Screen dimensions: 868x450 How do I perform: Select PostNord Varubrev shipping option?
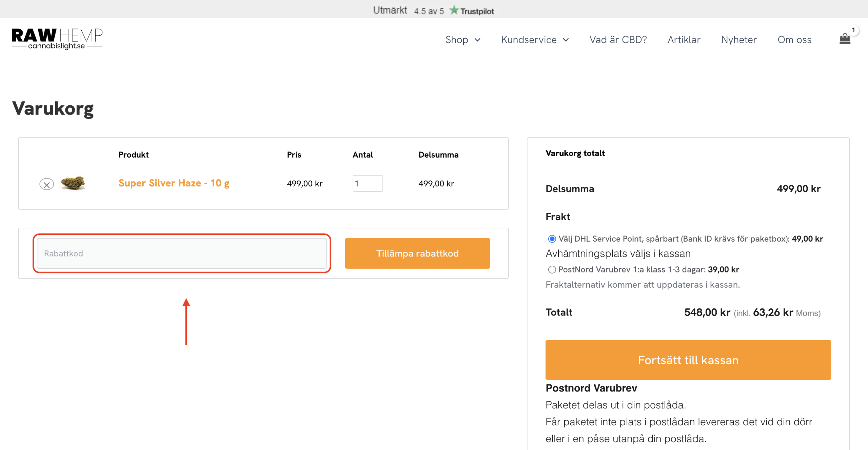coord(552,270)
